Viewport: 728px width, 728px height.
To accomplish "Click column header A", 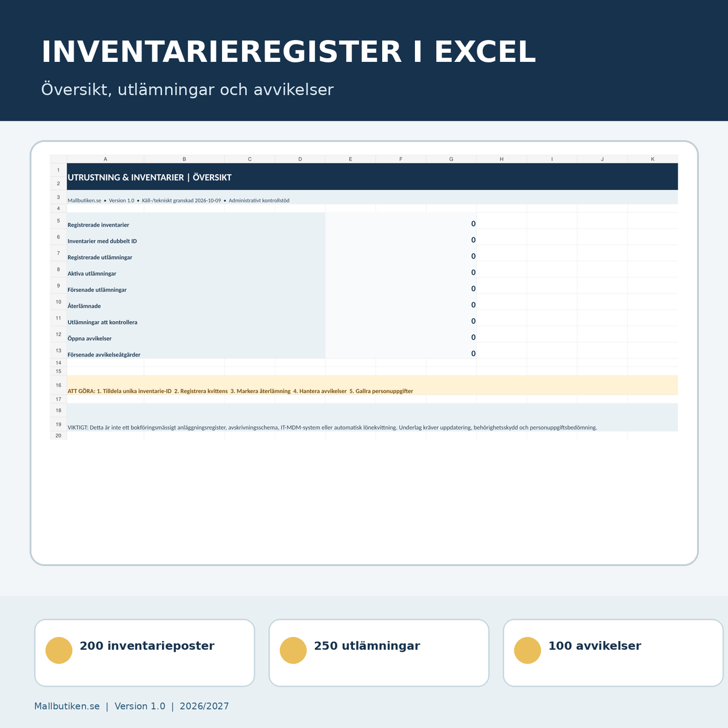I will 106,159.
